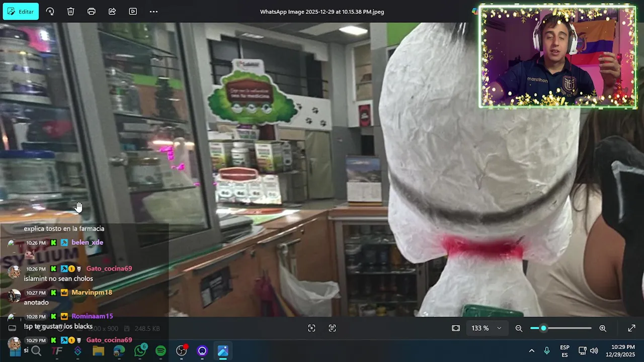The width and height of the screenshot is (644, 362).
Task: Open OBS Studio from the taskbar
Action: (182, 350)
